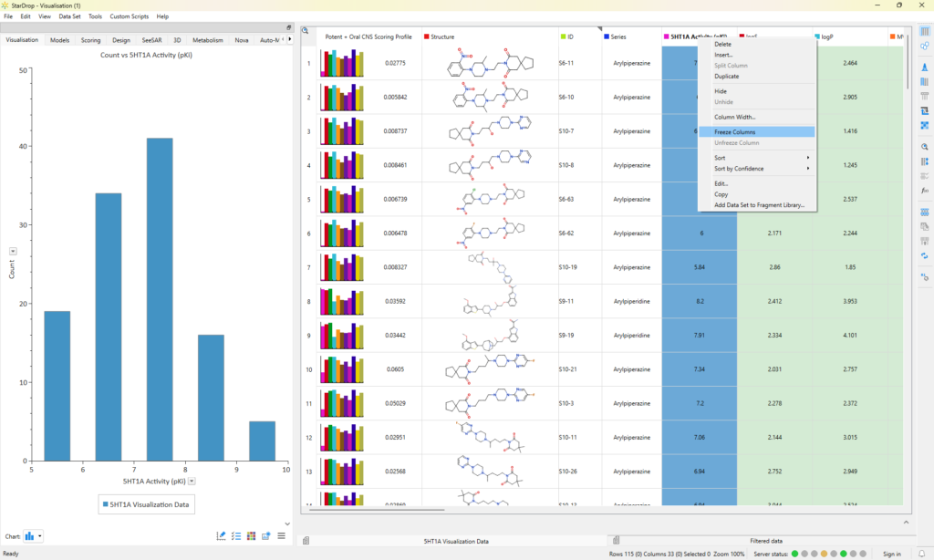Open the chart hamburger menu icon
Viewport: 934px width, 560px height.
[x=281, y=535]
